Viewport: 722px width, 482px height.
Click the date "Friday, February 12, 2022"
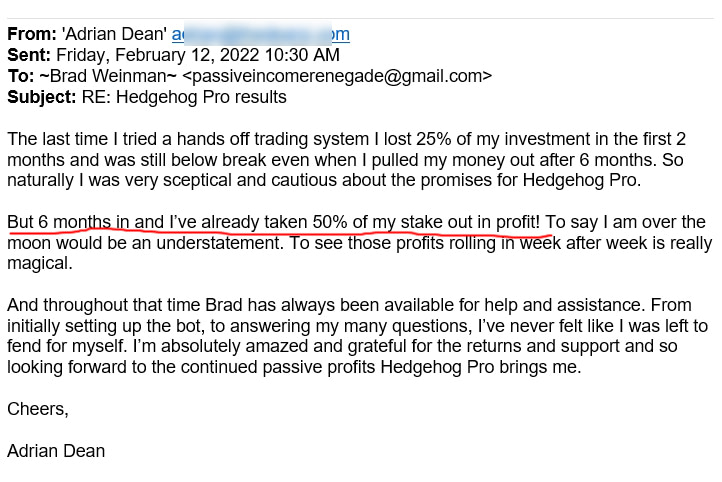(156, 55)
